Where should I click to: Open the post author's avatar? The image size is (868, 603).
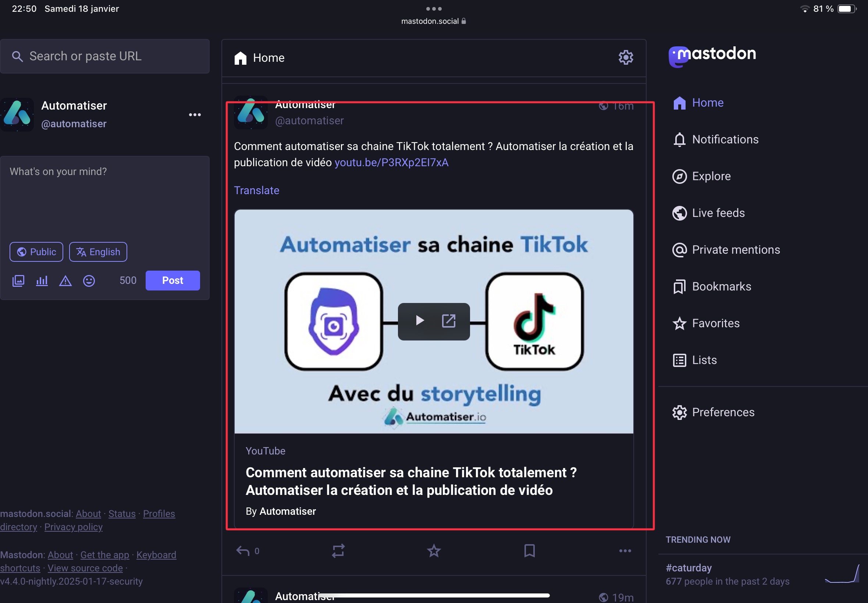(x=250, y=113)
